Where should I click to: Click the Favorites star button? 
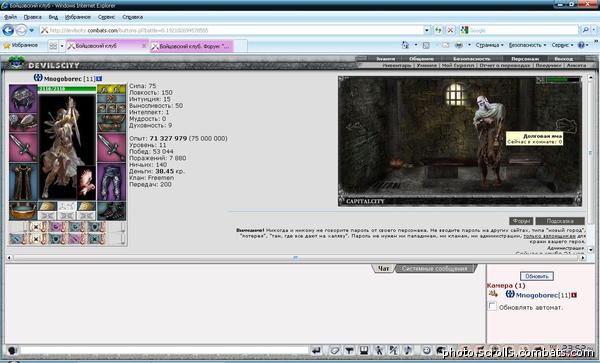pyautogui.click(x=21, y=45)
